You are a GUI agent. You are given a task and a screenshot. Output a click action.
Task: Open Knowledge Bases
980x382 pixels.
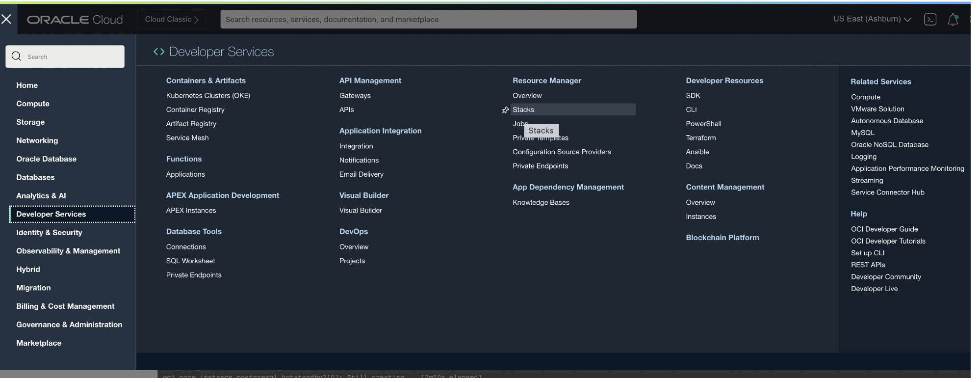coord(541,203)
